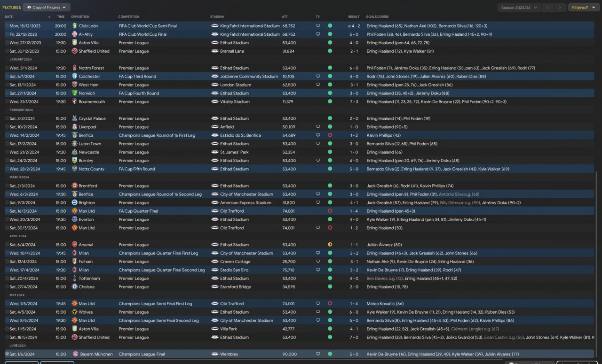The image size is (602, 364).
Task: Click the Arsenal club badge
Action: tap(74, 245)
